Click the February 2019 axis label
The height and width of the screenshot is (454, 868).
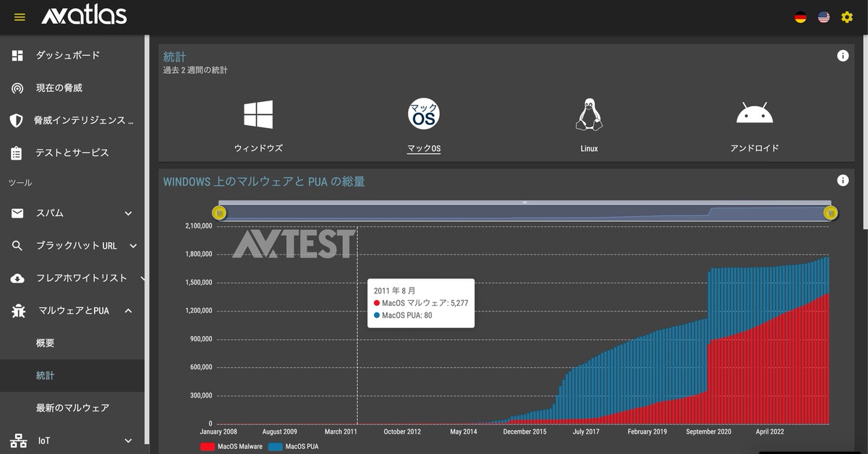point(647,432)
